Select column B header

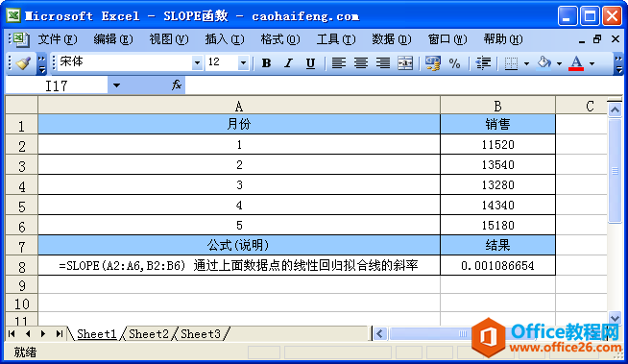point(497,106)
